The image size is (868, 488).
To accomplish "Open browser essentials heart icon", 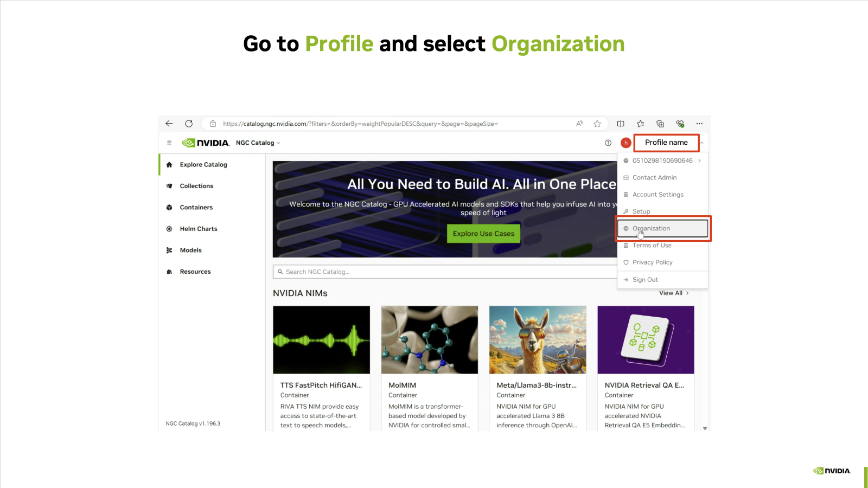I will (680, 124).
